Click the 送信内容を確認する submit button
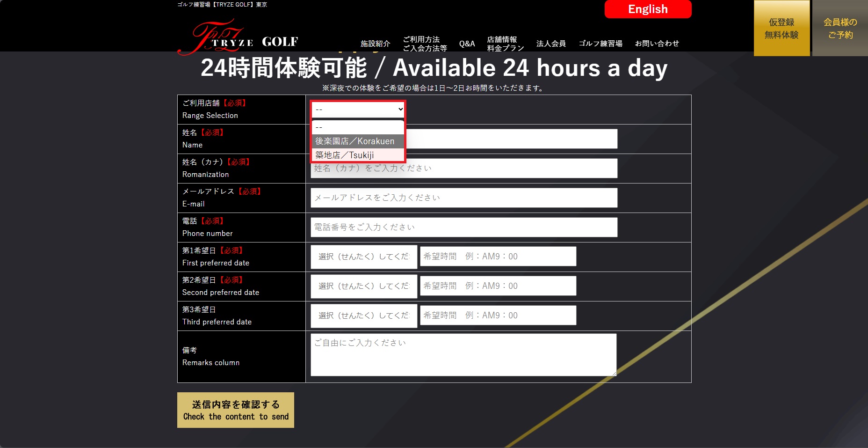This screenshot has height=448, width=868. coord(236,410)
